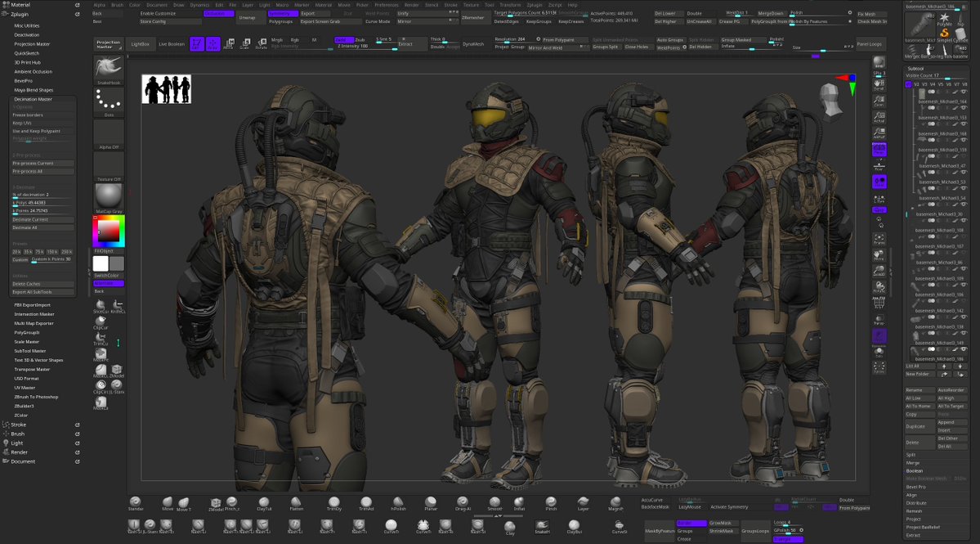The width and height of the screenshot is (980, 544).
Task: Select the hPolish brush
Action: [x=398, y=503]
